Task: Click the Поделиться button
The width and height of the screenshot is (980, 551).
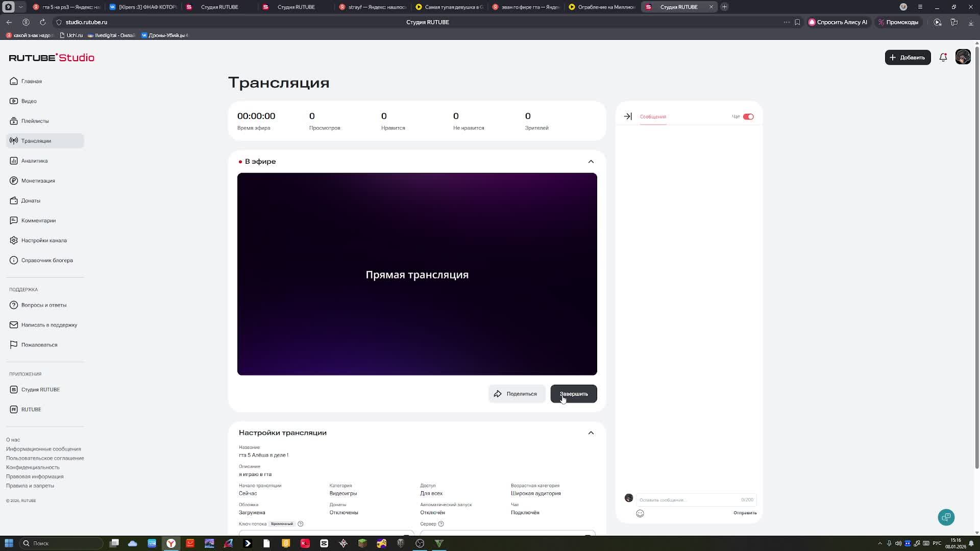Action: 516,394
